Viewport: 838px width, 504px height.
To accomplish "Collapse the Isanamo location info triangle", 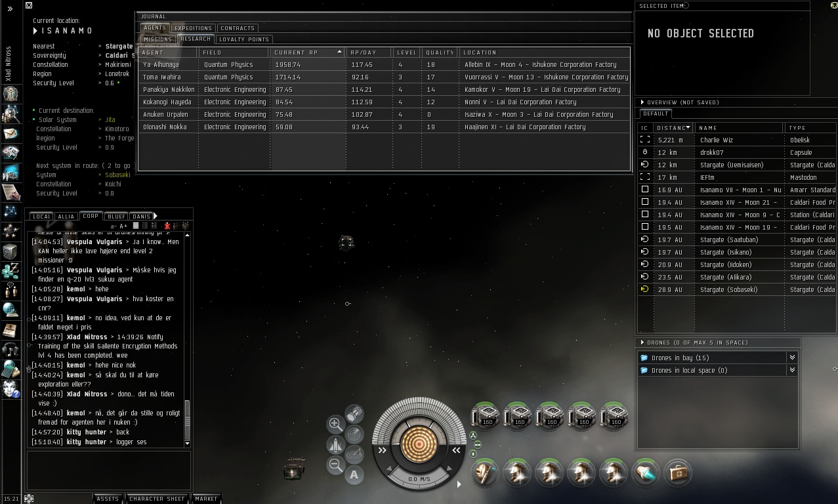I will (36, 31).
